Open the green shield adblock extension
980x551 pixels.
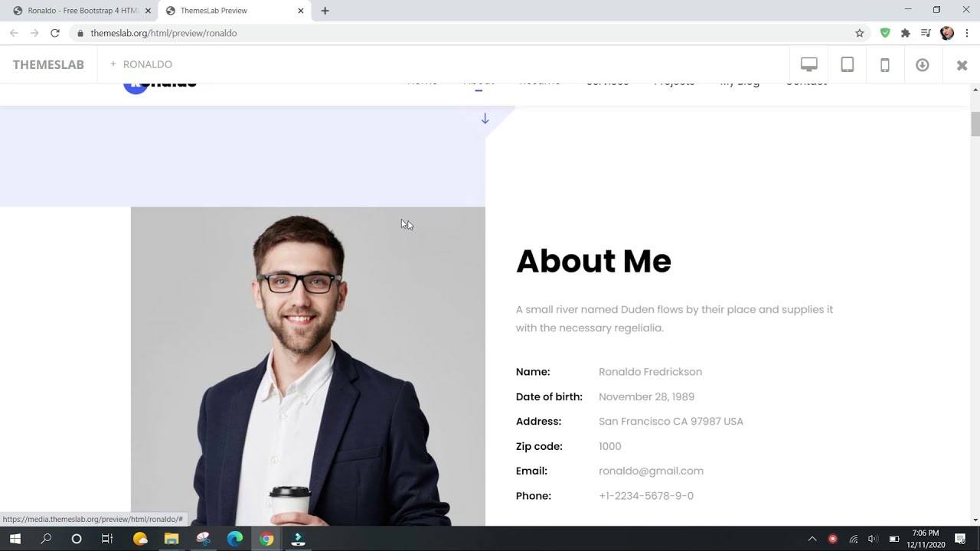885,33
